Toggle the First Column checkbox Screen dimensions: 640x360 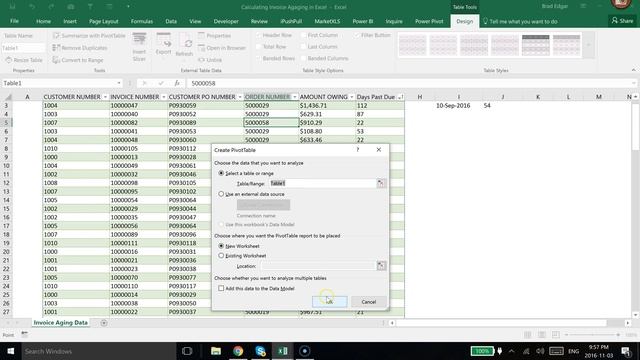(x=304, y=35)
